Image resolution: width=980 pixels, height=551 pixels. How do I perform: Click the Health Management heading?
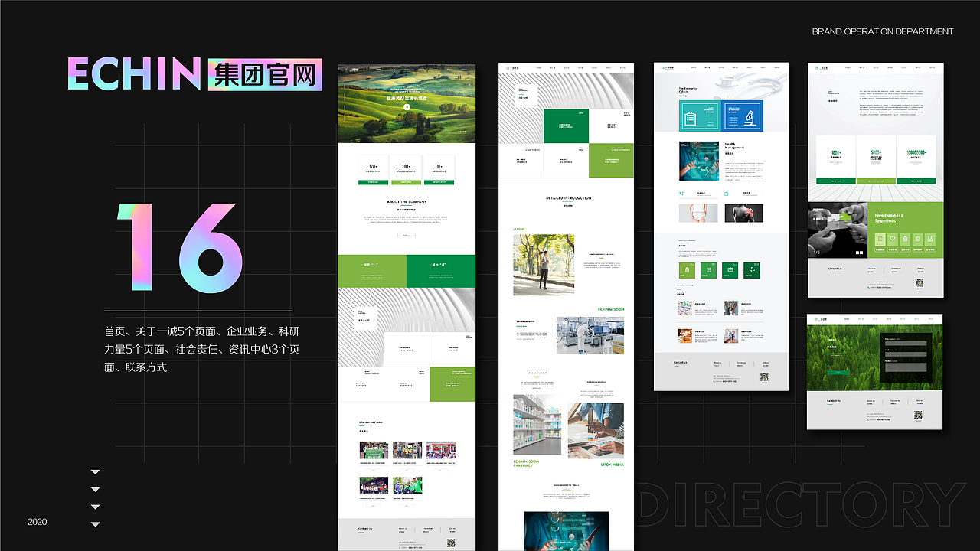tap(734, 147)
